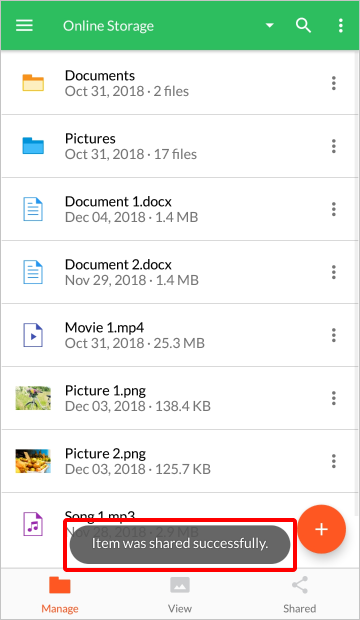
Task: Show options menu for Document 1.docx
Action: point(334,209)
